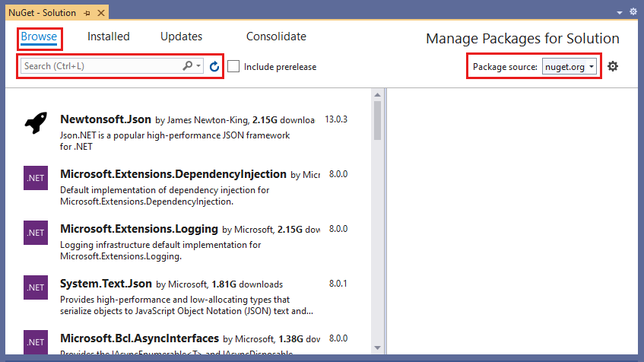Viewport: 644px width, 362px height.
Task: Click the scrollbar up arrow in package list
Action: pos(377,95)
